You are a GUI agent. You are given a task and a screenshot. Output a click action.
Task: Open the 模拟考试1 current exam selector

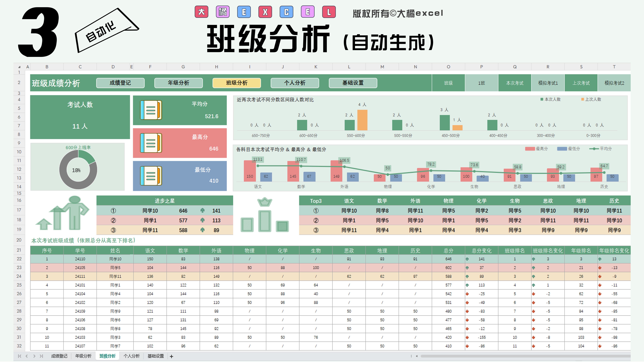pyautogui.click(x=548, y=83)
